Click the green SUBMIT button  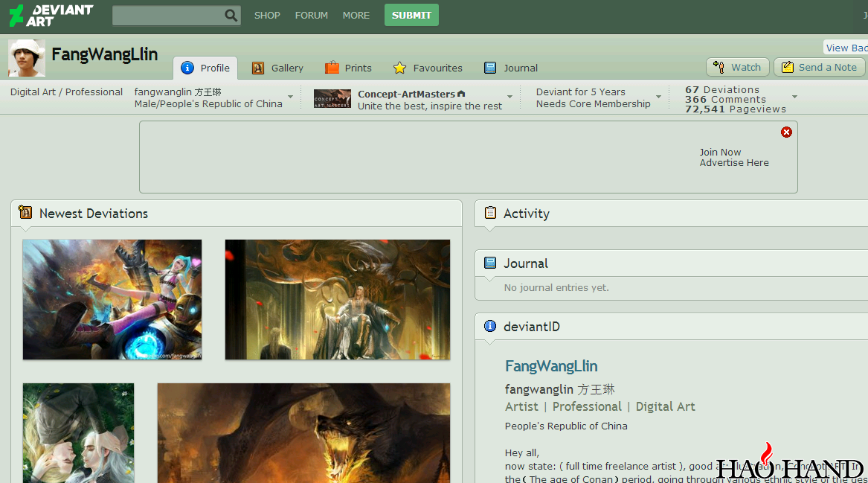coord(411,15)
